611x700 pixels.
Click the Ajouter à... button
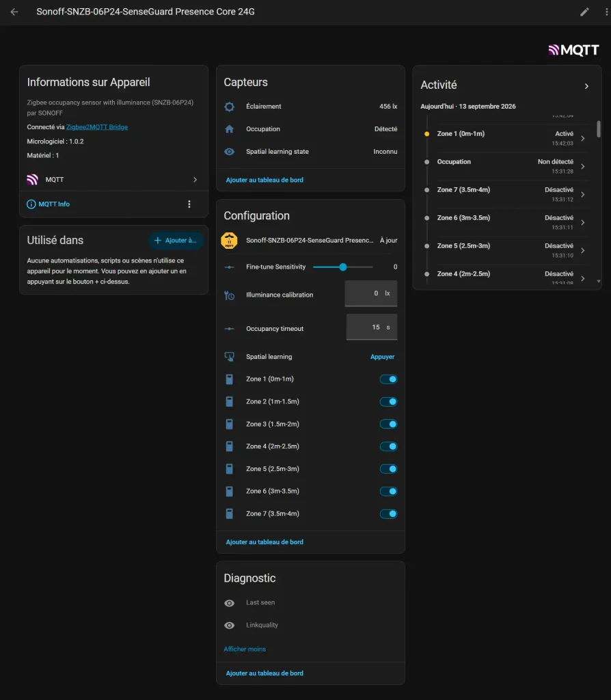click(176, 240)
